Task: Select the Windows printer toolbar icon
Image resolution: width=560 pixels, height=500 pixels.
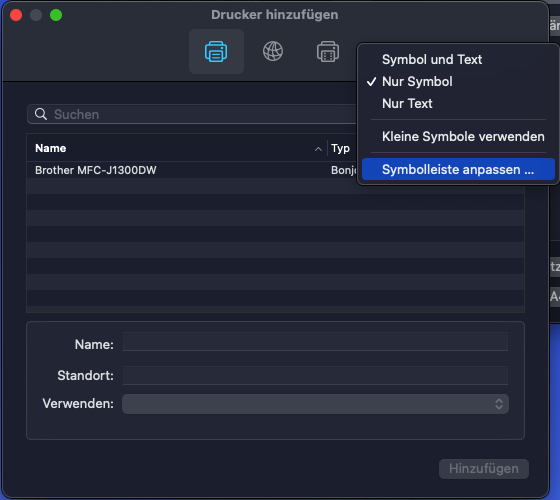Action: (x=328, y=51)
